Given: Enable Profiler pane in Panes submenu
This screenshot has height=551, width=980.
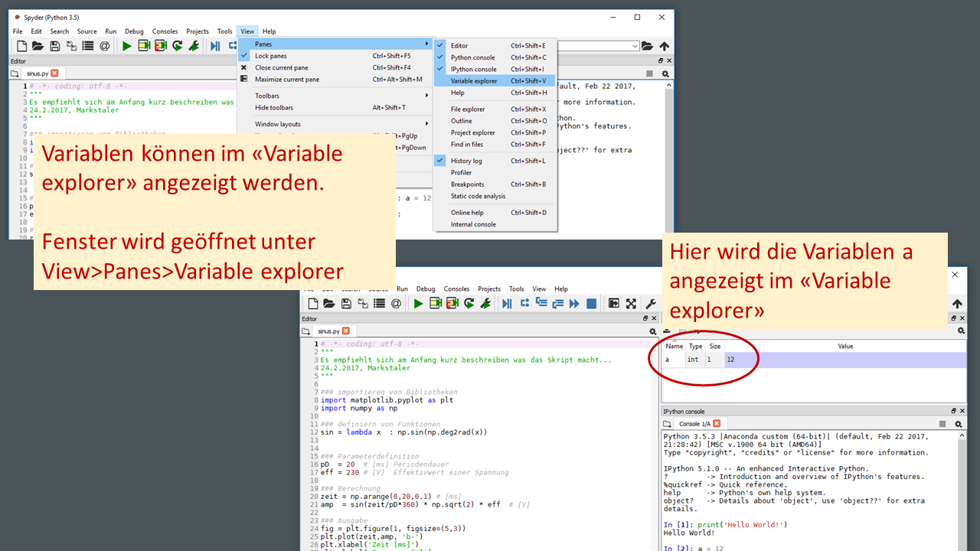Looking at the screenshot, I should pyautogui.click(x=495, y=173).
